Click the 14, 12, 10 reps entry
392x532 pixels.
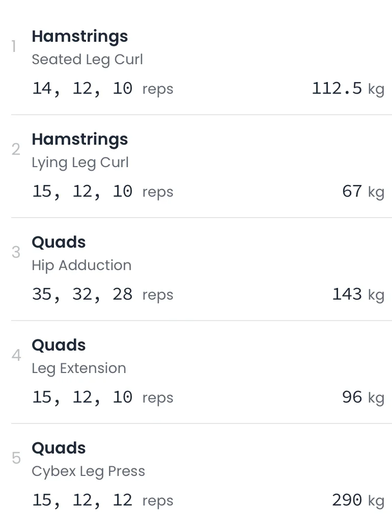point(102,89)
